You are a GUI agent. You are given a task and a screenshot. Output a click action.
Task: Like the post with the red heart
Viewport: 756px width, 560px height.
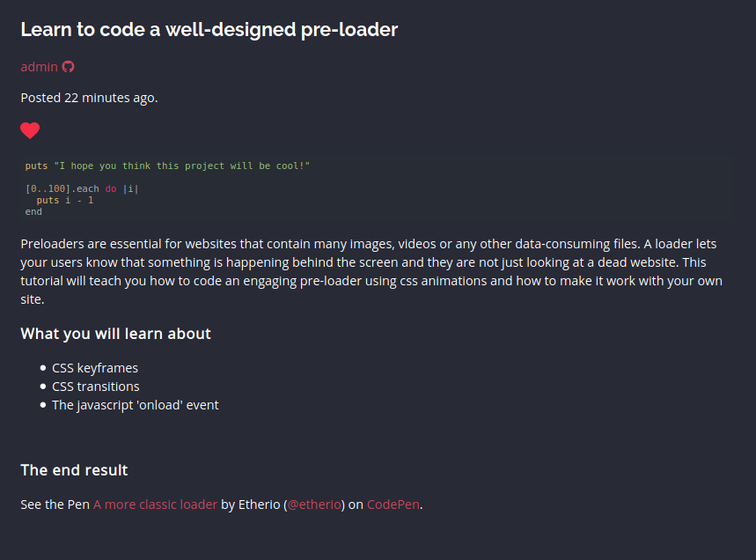30,130
